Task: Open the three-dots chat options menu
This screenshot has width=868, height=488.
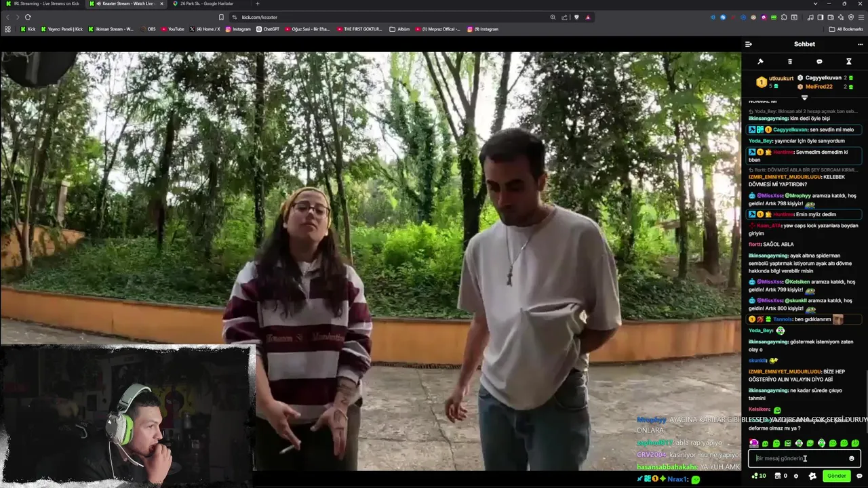Action: click(x=860, y=44)
